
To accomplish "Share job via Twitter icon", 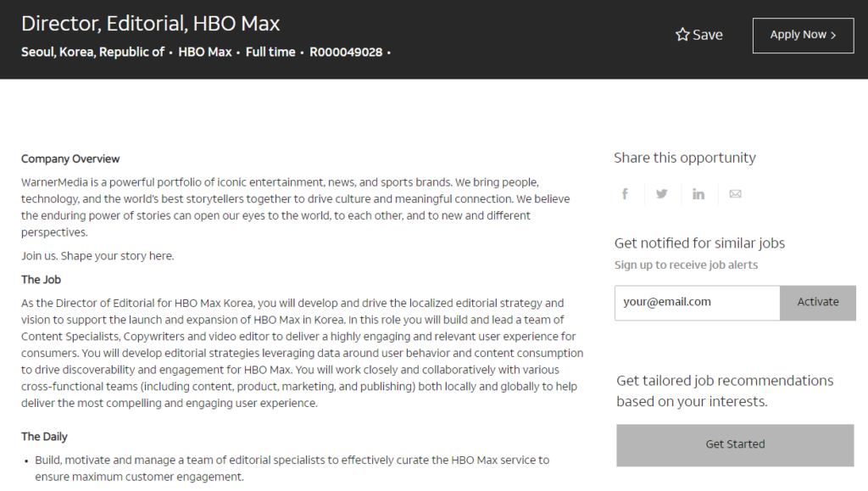I will click(661, 194).
